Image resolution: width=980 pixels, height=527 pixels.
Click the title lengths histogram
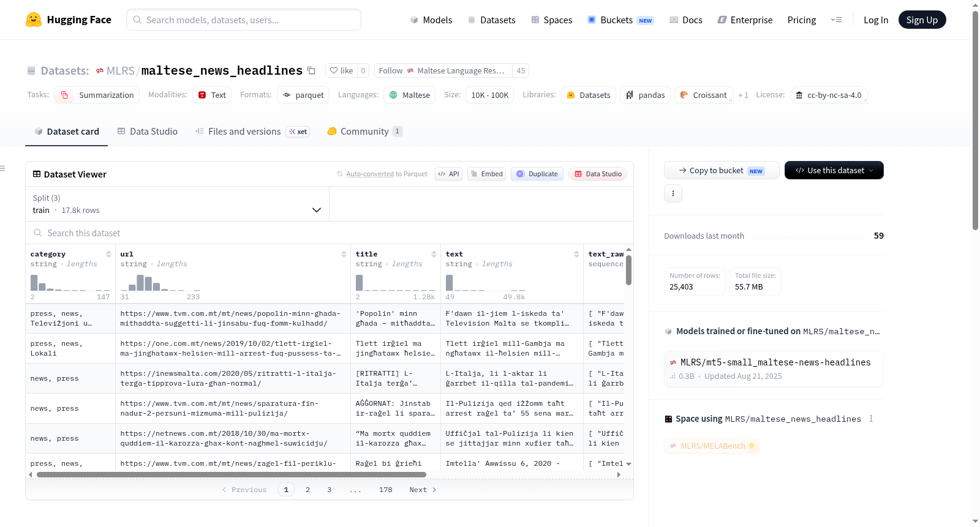pyautogui.click(x=395, y=283)
